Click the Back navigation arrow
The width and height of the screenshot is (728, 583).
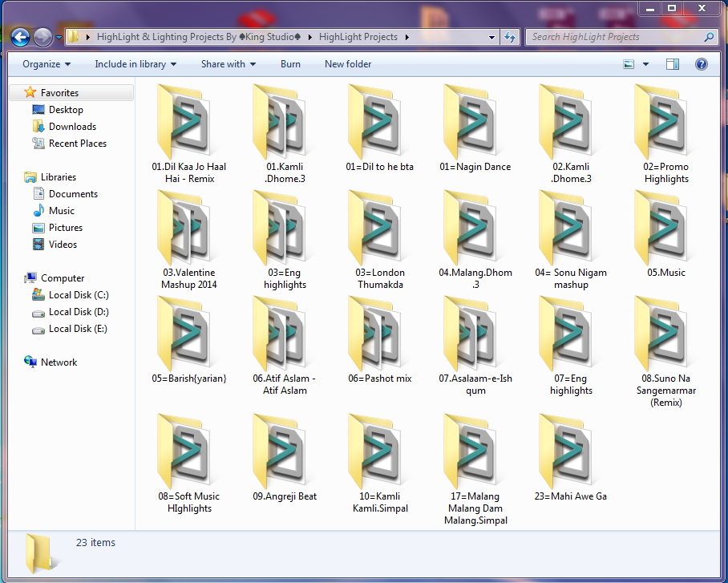tap(20, 37)
